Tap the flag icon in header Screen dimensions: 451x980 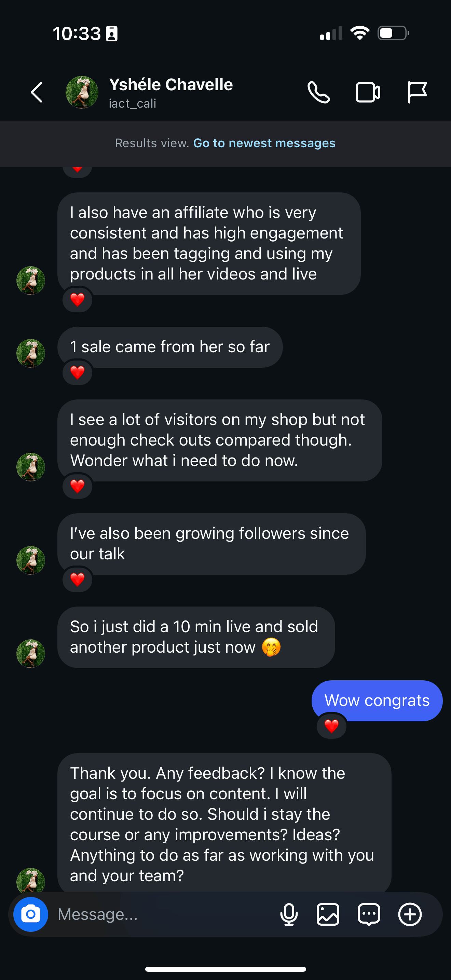tap(417, 93)
